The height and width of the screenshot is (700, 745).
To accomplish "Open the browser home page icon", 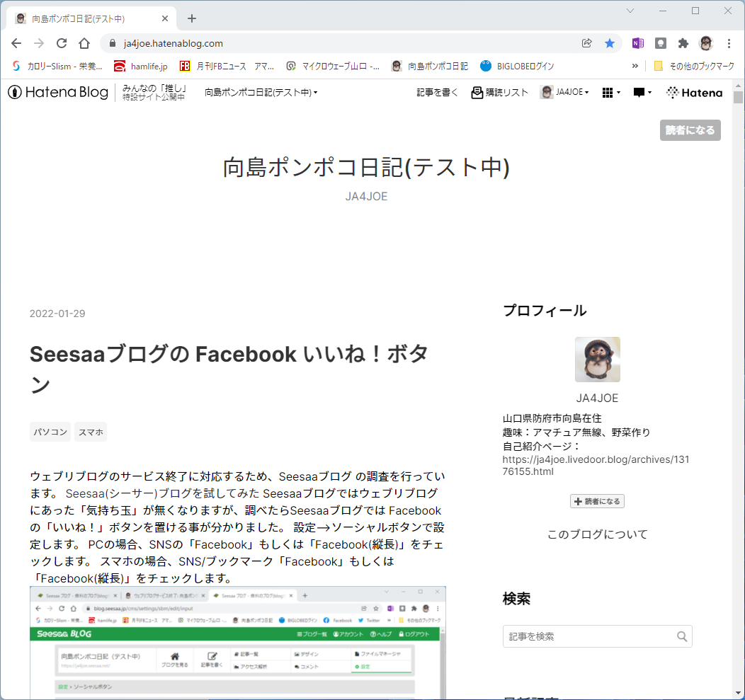I will (x=84, y=43).
